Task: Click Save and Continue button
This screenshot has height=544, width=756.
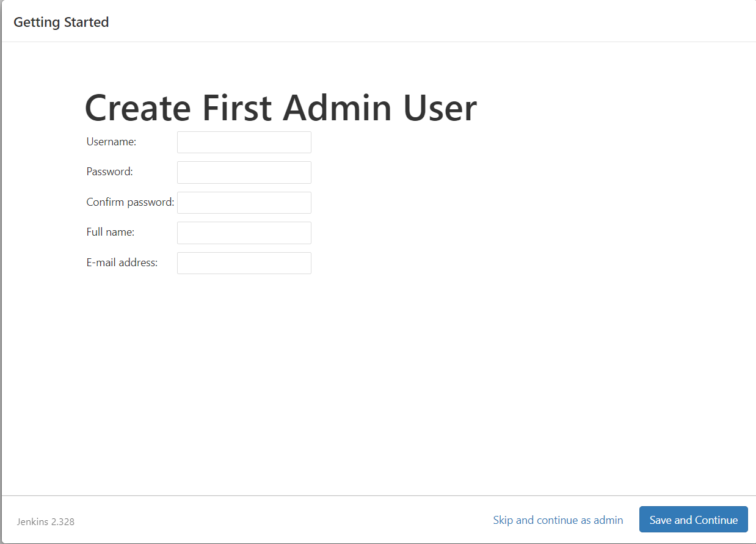Action: point(694,520)
